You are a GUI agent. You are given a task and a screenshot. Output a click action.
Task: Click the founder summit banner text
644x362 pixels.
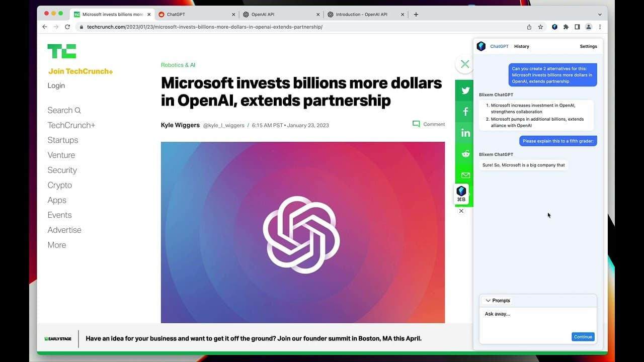(254, 338)
